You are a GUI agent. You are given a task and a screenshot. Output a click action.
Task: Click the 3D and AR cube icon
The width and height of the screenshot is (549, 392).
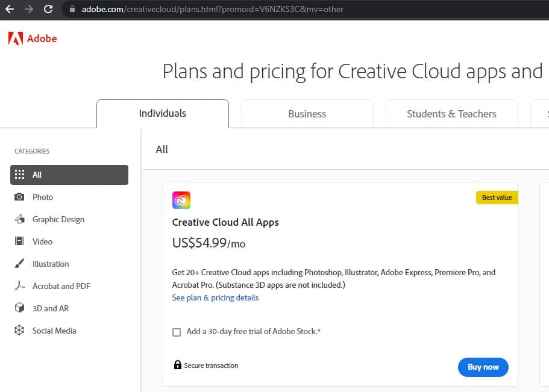click(19, 308)
